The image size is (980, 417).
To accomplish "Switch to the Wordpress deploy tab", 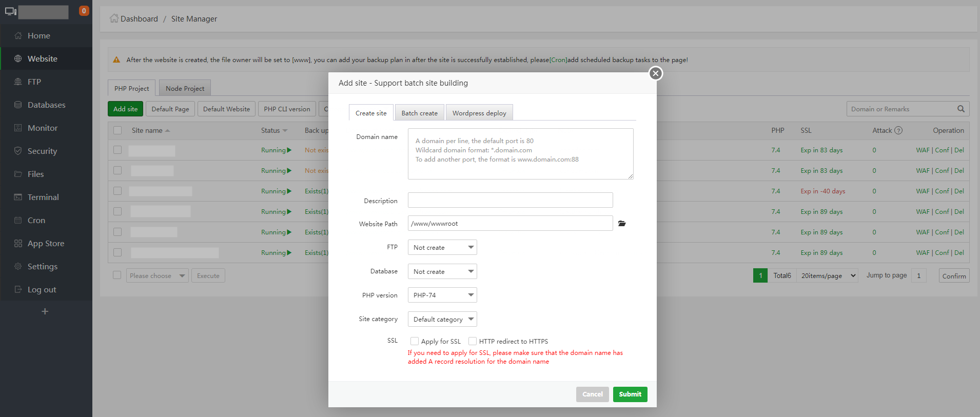I will (x=479, y=113).
